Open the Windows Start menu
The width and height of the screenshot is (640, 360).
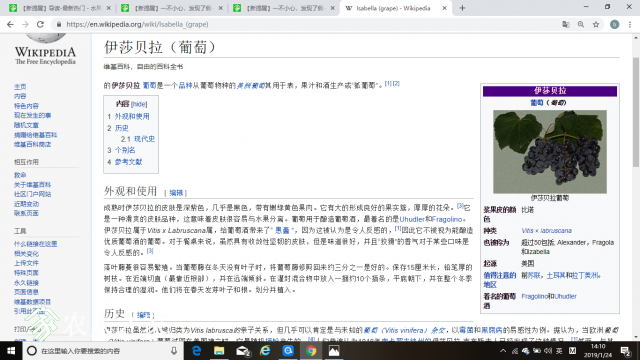tap(11, 351)
